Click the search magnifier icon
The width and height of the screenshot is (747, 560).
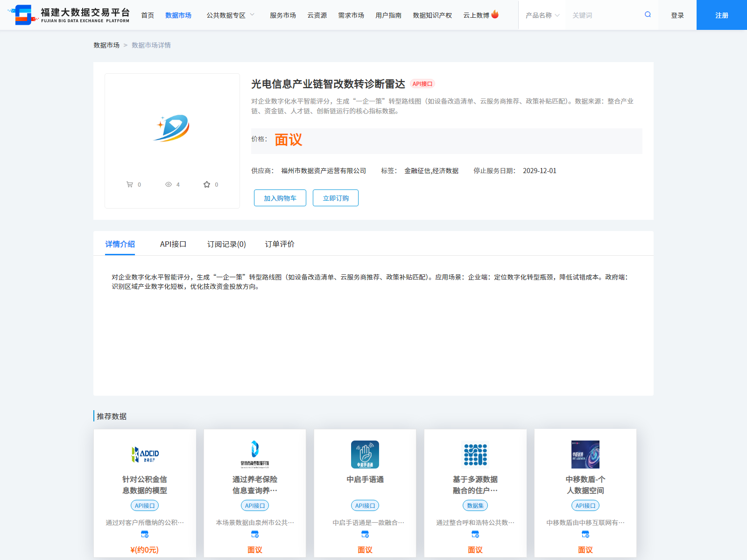point(648,14)
